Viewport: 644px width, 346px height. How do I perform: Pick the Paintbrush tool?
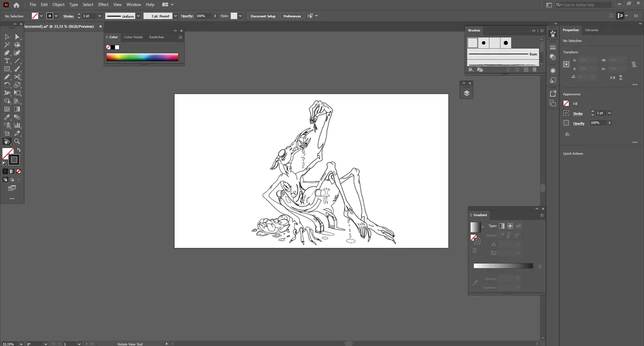point(17,69)
